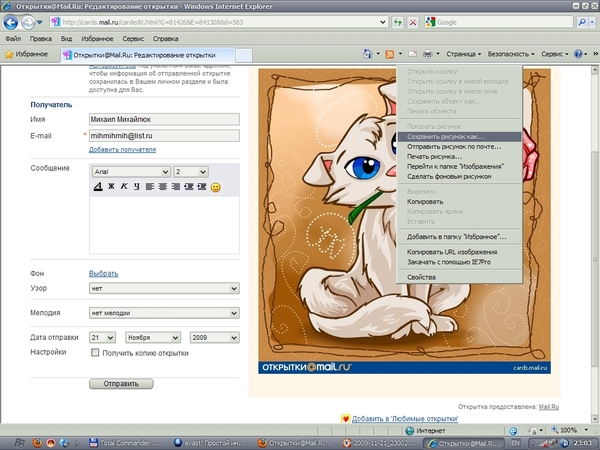Click the recipient Имя input field
Viewport: 600px width, 450px height.
pos(164,119)
